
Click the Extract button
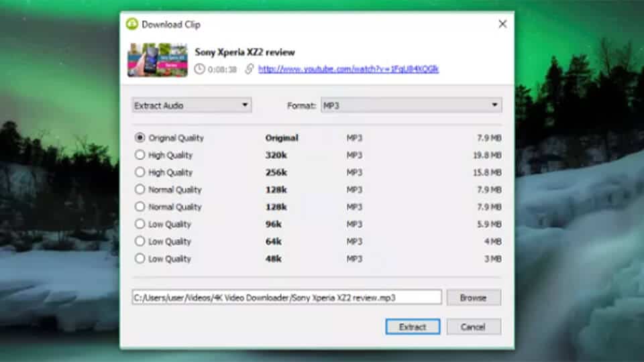[x=413, y=326]
